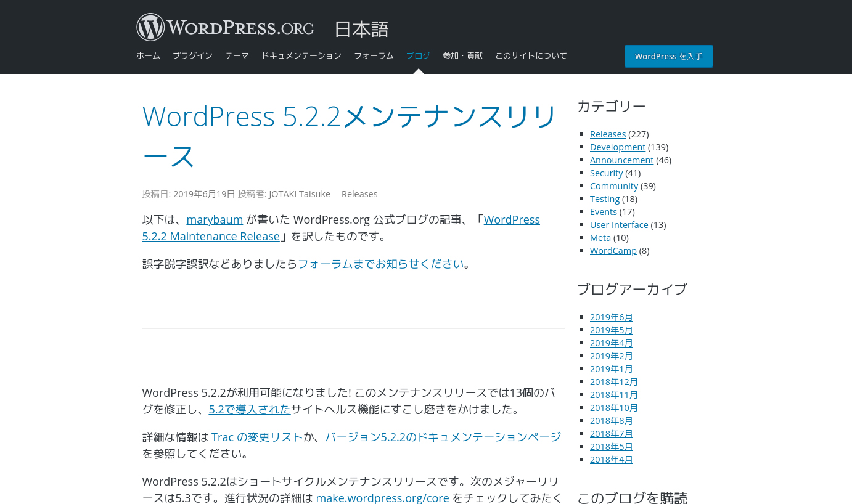Click the ブログアーカイブ sidebar heading
The width and height of the screenshot is (852, 504).
click(x=632, y=289)
